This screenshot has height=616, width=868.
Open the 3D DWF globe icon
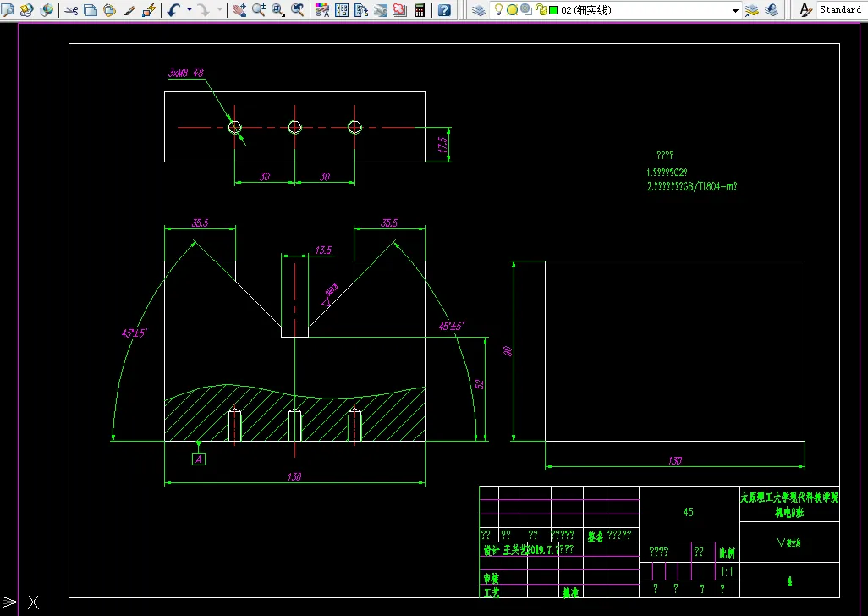47,10
